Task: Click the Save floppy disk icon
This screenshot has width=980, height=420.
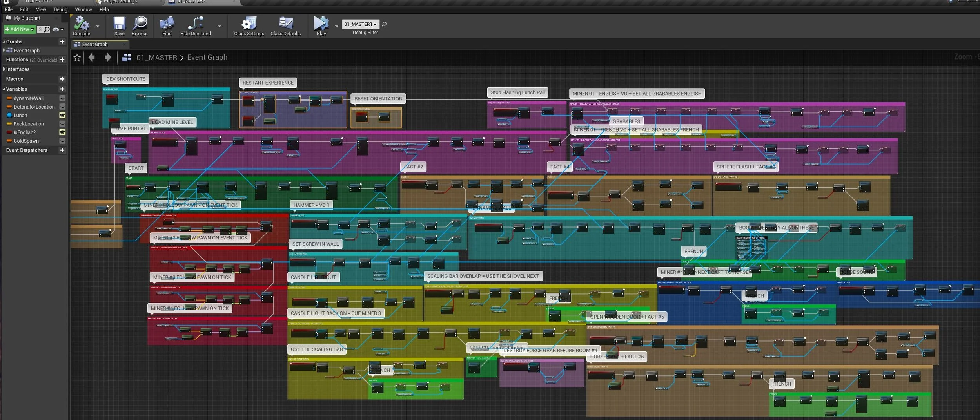Action: pos(119,23)
